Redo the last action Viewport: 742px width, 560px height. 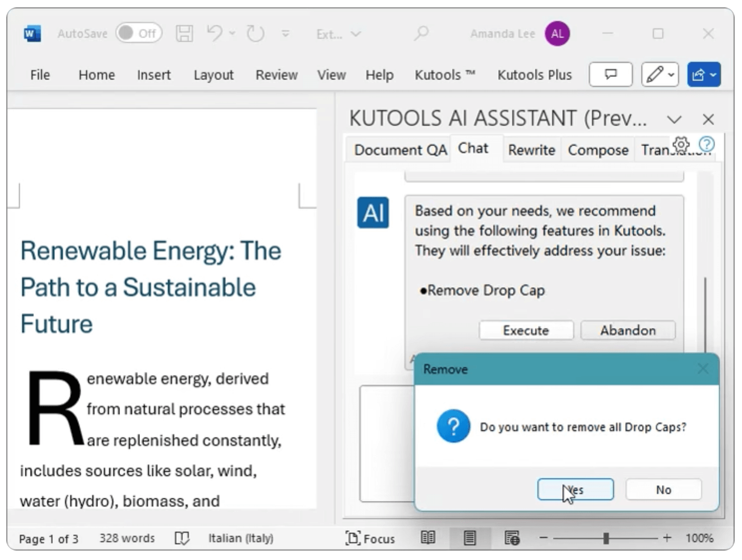click(256, 34)
